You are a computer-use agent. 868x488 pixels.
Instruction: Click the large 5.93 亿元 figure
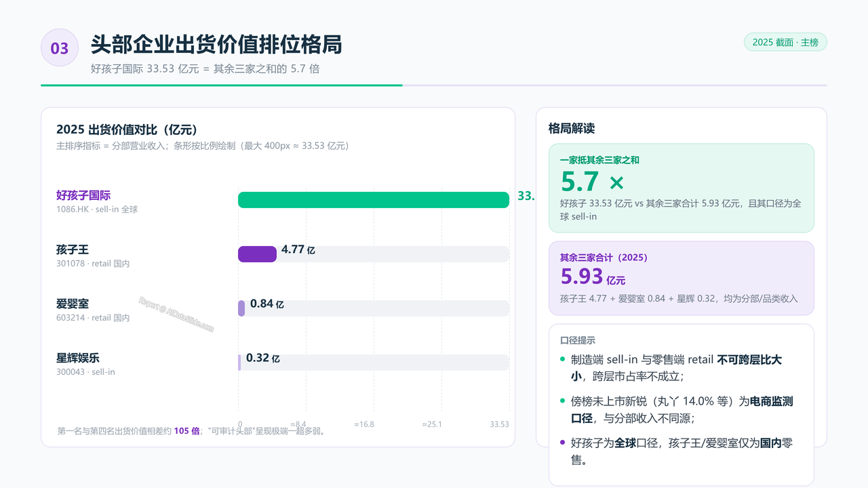pos(593,277)
